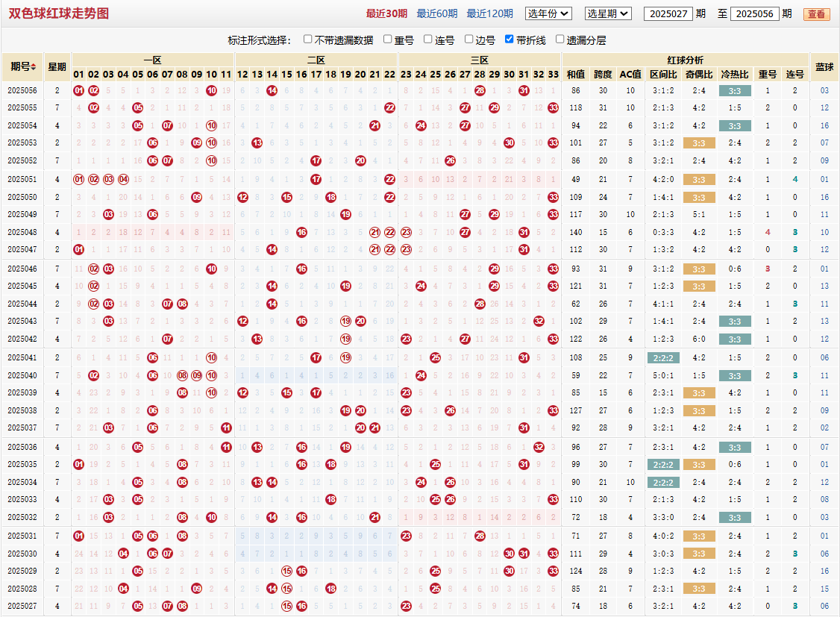Viewport: 840px width, 617px height.
Task: Click the teal 2:2:2 cell in row 2025041
Action: click(664, 358)
